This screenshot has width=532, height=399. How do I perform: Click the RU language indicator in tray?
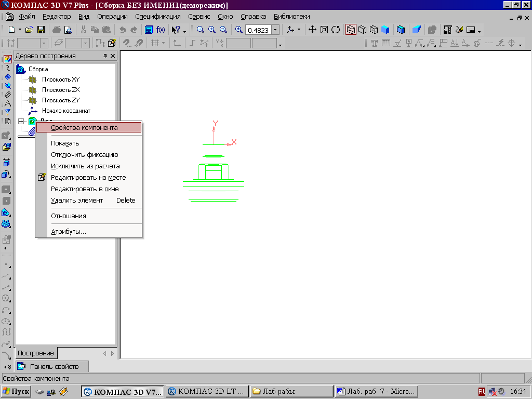(482, 392)
